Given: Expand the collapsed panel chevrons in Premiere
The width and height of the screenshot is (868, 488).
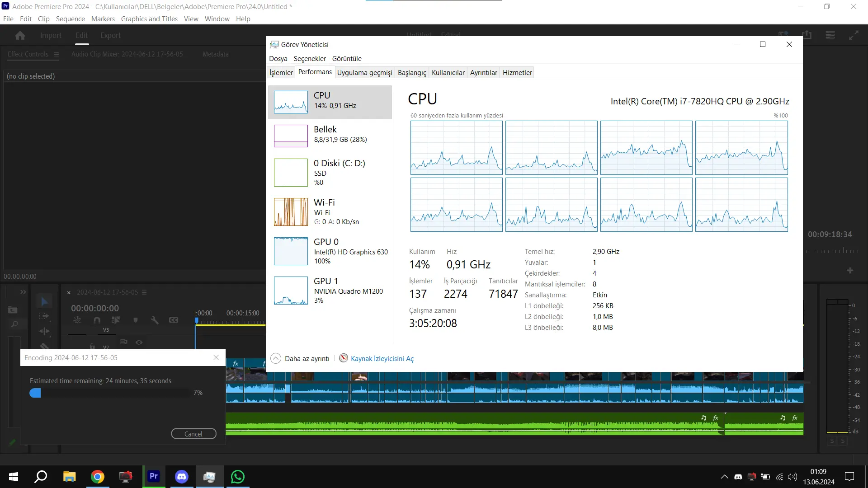Looking at the screenshot, I should pyautogui.click(x=23, y=292).
